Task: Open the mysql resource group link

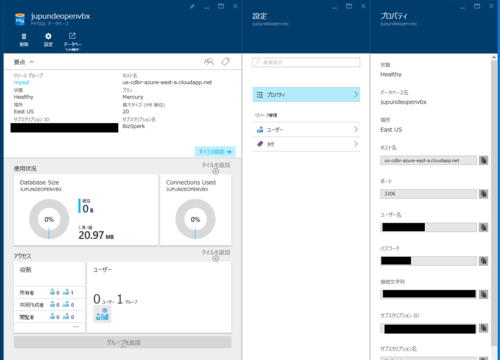Action: click(21, 82)
